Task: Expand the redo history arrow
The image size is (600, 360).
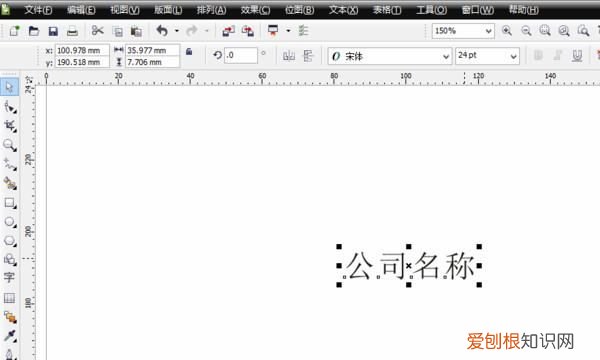Action: (206, 31)
